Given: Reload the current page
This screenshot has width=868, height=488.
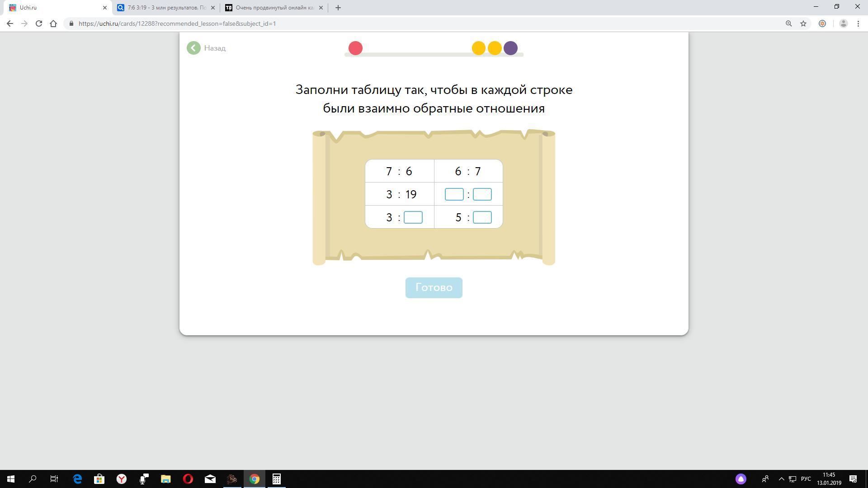Looking at the screenshot, I should pyautogui.click(x=39, y=23).
